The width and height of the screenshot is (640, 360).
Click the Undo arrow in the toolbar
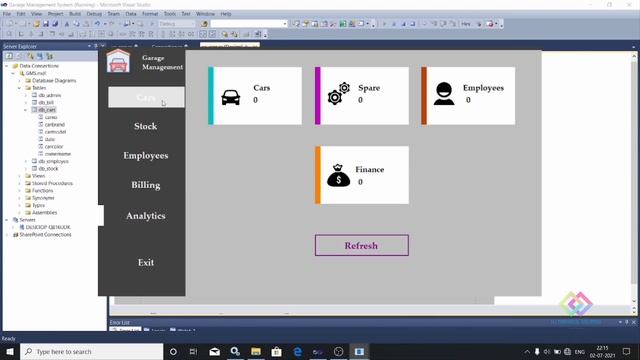(97, 24)
